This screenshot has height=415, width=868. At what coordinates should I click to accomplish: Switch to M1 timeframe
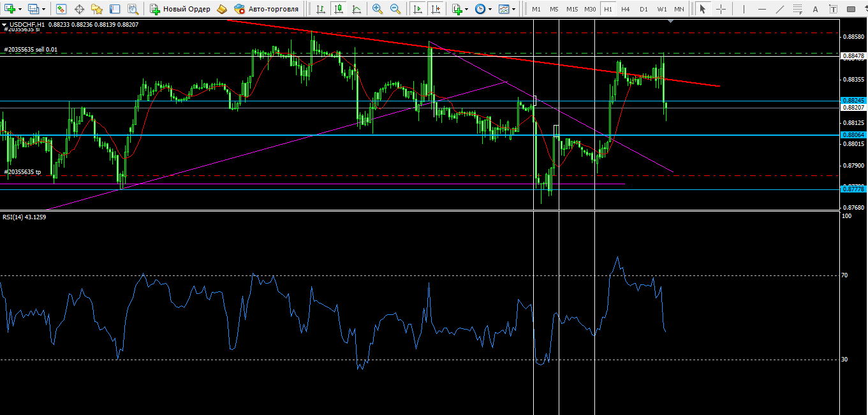pyautogui.click(x=536, y=9)
